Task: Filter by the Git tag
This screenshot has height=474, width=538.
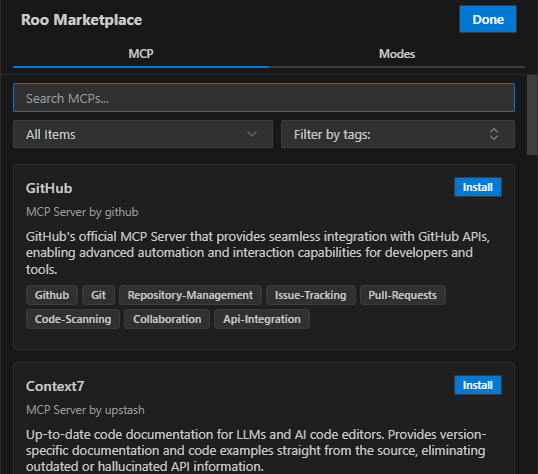Action: pos(98,295)
